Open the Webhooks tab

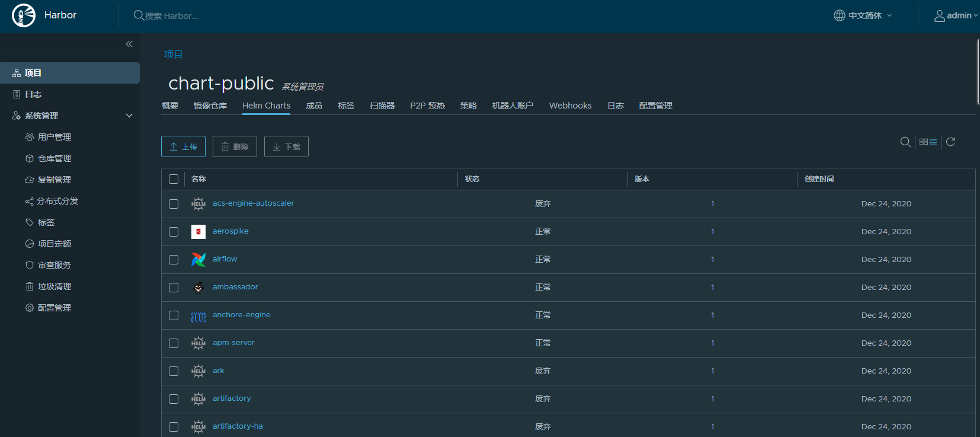(x=571, y=106)
